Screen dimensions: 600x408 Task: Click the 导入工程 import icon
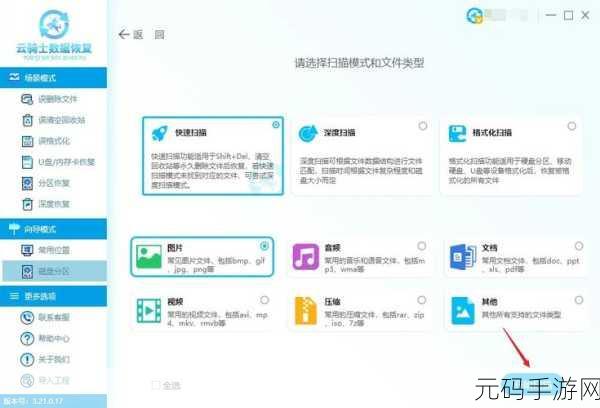pyautogui.click(x=27, y=380)
